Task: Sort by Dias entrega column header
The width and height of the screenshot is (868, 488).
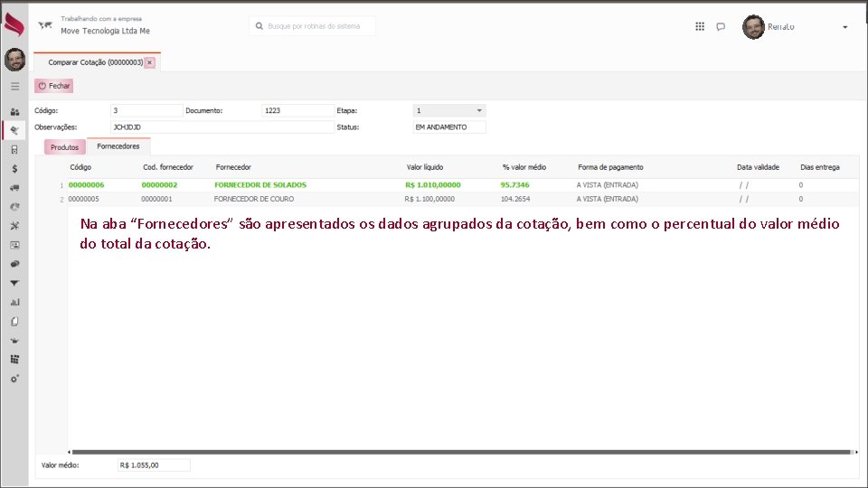Action: [819, 167]
